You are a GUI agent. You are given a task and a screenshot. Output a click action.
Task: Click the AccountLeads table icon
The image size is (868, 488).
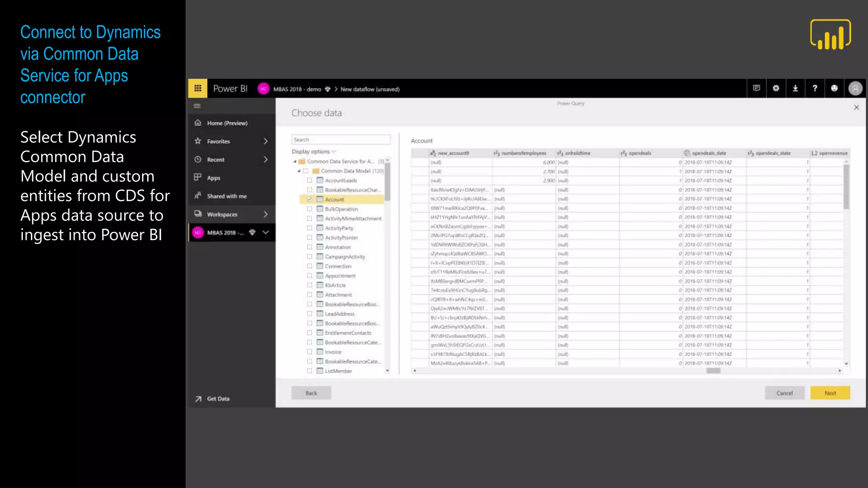320,180
